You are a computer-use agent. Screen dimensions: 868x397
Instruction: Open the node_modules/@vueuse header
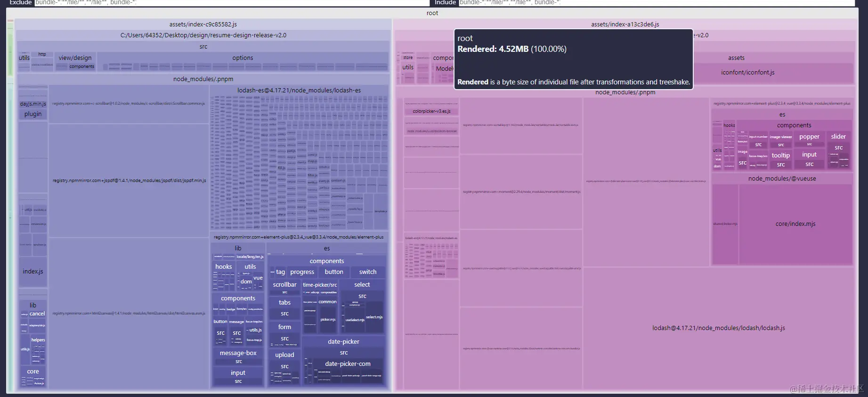782,179
